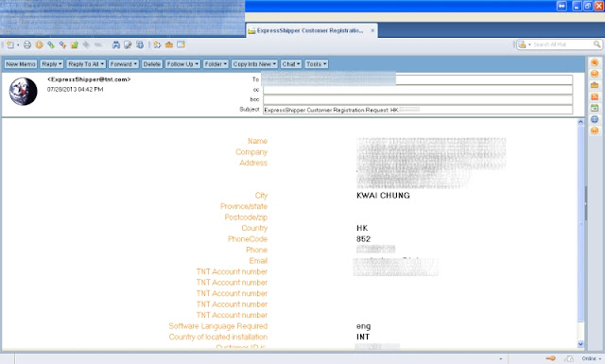Close the ExpressShipper Customer Registration tab
Image resolution: width=605 pixels, height=364 pixels.
(x=372, y=30)
